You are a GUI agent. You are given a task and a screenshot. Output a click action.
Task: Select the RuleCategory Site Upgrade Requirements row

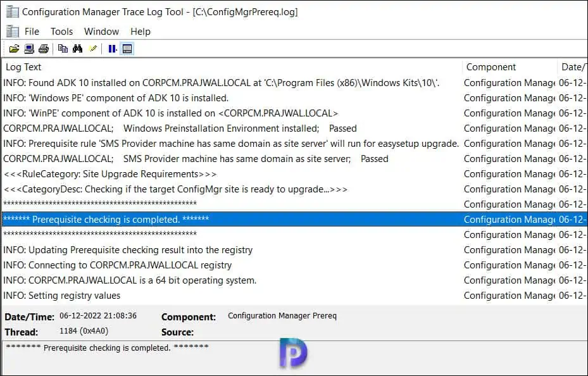[294, 174]
